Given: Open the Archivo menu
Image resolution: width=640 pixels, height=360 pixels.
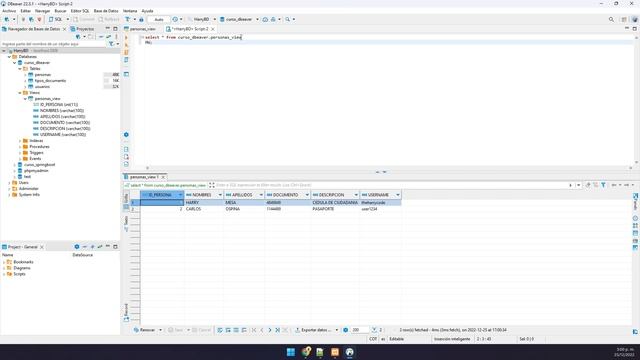Looking at the screenshot, I should pos(9,11).
